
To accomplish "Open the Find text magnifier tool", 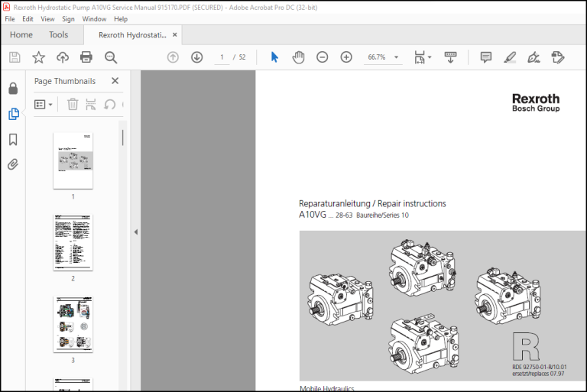I will coord(111,57).
